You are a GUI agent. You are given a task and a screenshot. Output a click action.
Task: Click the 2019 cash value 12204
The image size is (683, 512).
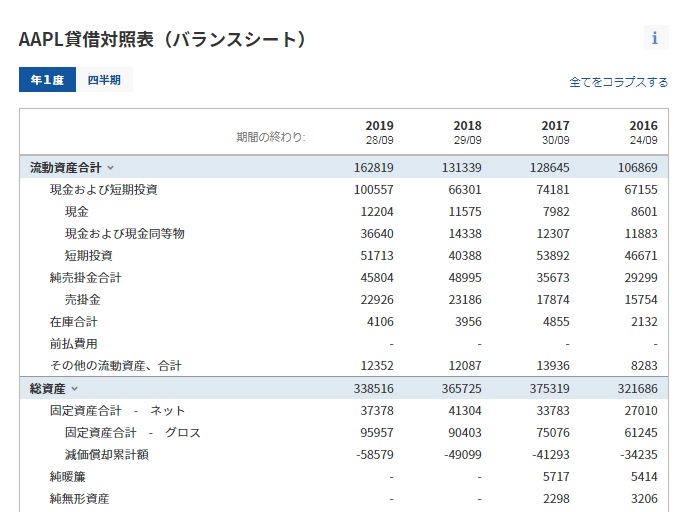pos(377,212)
